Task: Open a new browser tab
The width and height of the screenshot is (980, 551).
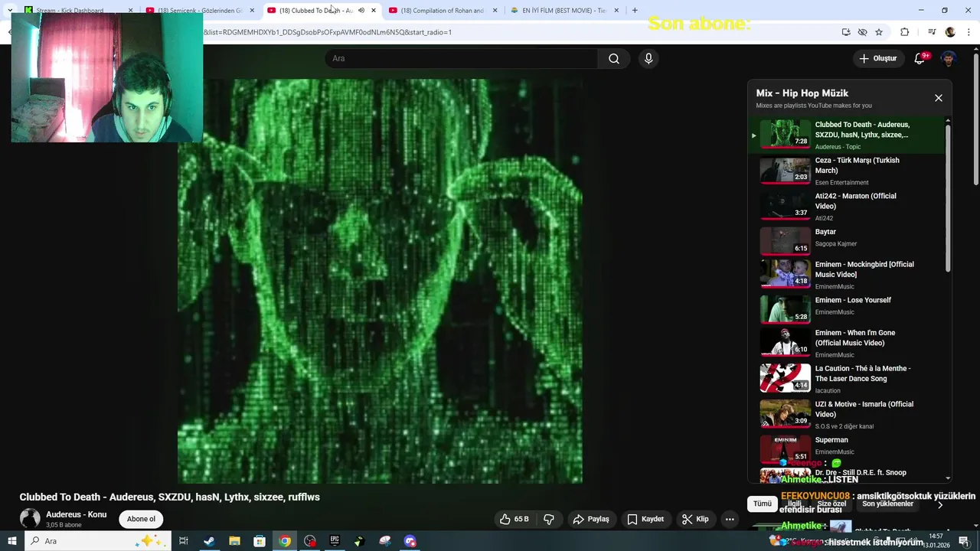Action: coord(635,11)
